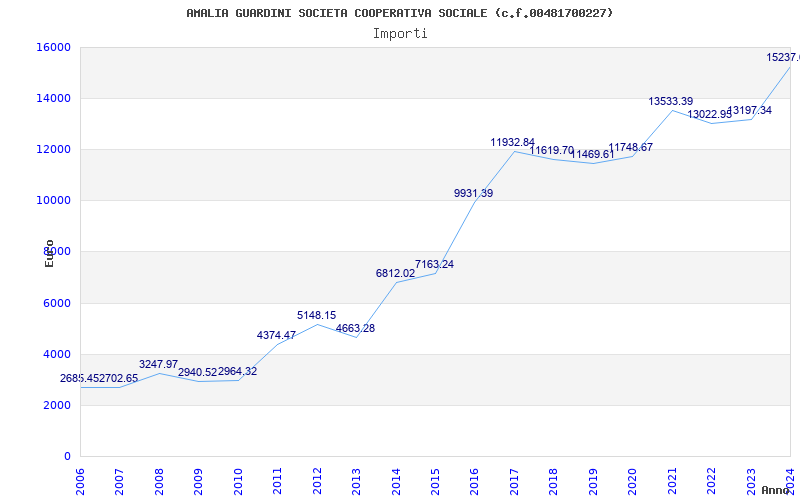Click data label 11469.61
This screenshot has width=800, height=500.
[x=592, y=154]
